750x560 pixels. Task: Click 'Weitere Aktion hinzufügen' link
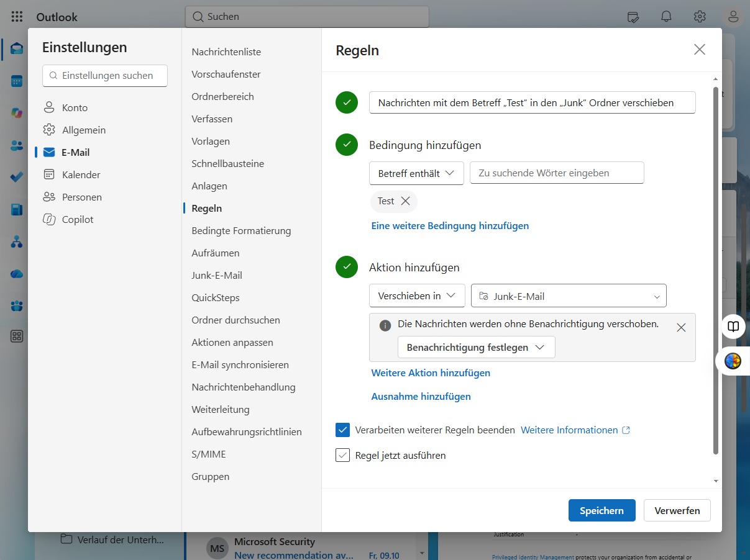[431, 373]
